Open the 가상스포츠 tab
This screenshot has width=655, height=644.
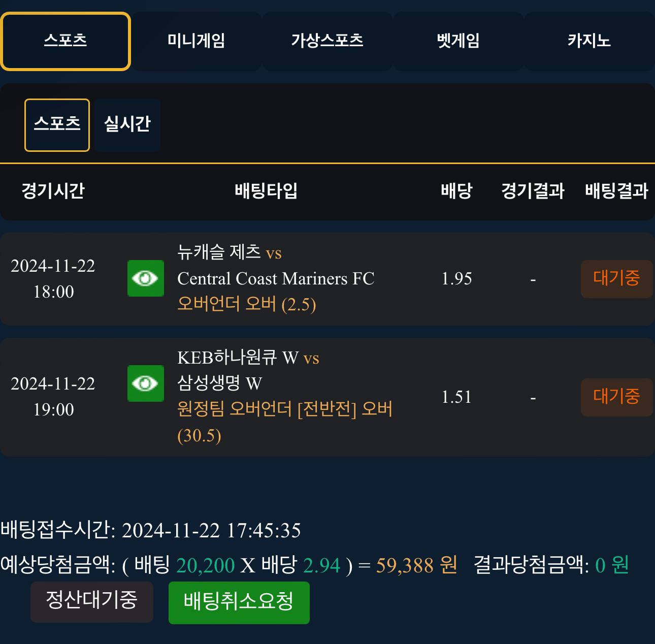click(x=327, y=41)
